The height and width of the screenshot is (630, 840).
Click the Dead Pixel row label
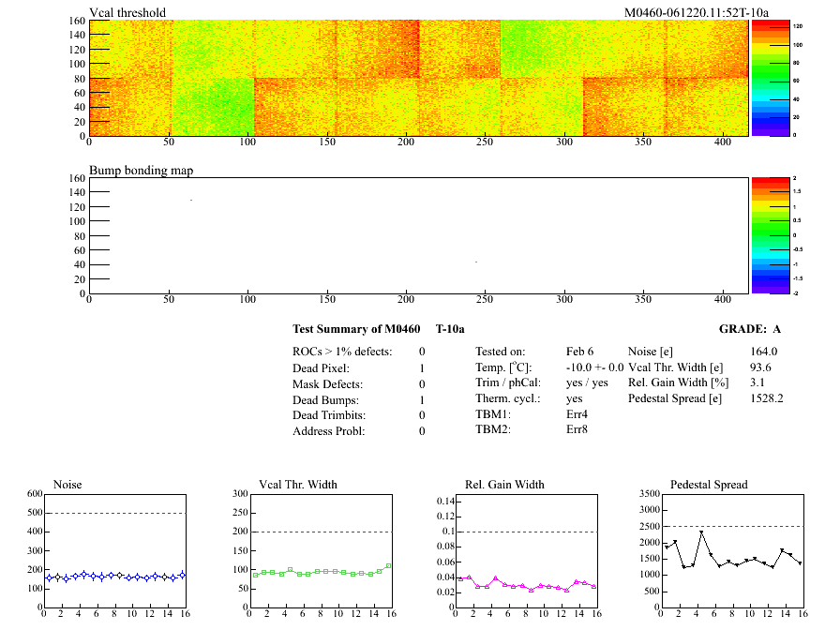[x=322, y=368]
